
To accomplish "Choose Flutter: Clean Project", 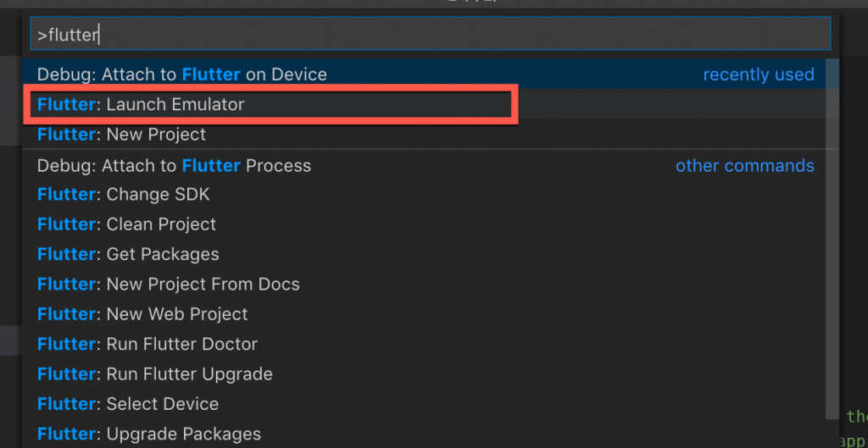I will [x=126, y=224].
